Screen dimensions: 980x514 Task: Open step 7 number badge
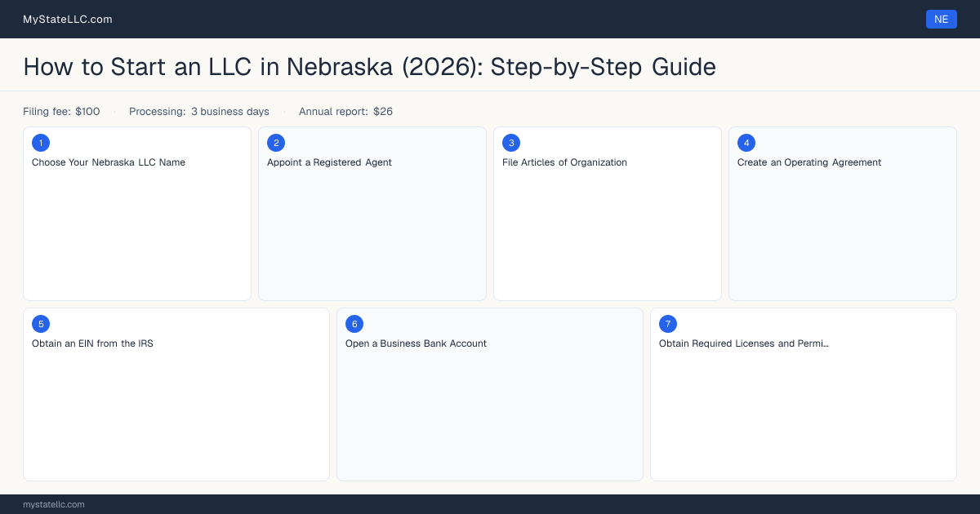coord(668,324)
